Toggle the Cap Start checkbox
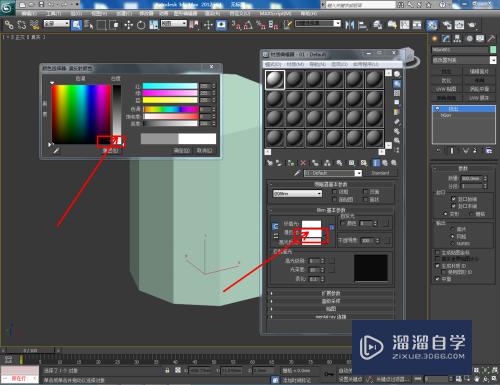This screenshot has width=500, height=385. pyautogui.click(x=454, y=199)
